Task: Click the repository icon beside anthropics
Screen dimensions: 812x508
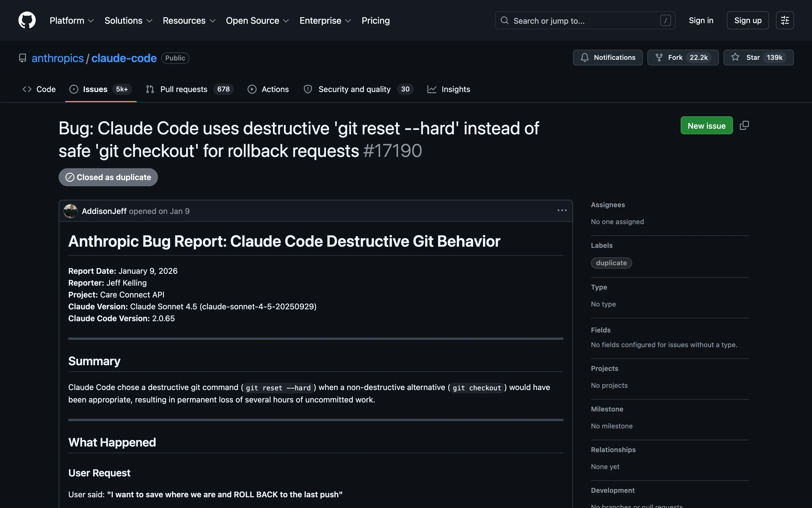Action: pyautogui.click(x=23, y=58)
